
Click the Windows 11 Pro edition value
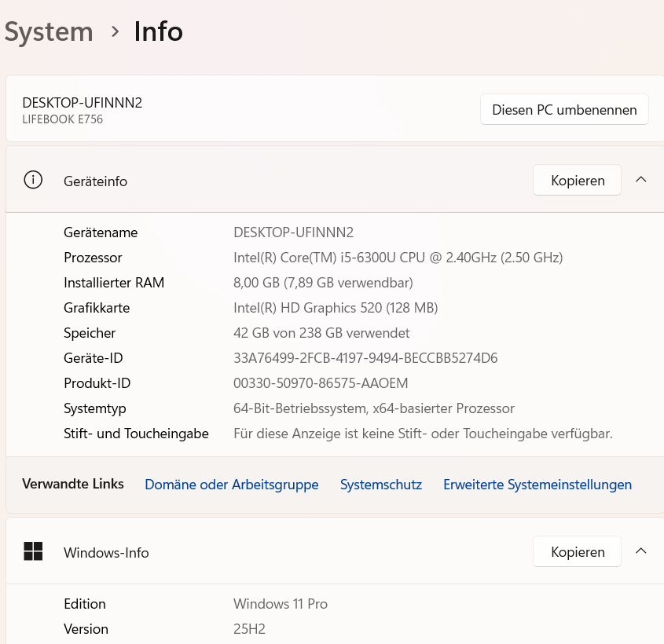pyautogui.click(x=281, y=604)
